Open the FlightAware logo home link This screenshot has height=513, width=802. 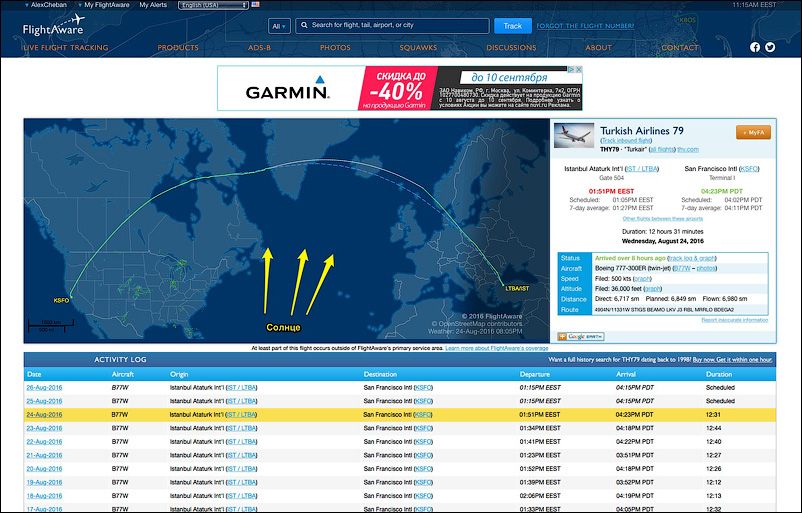53,26
